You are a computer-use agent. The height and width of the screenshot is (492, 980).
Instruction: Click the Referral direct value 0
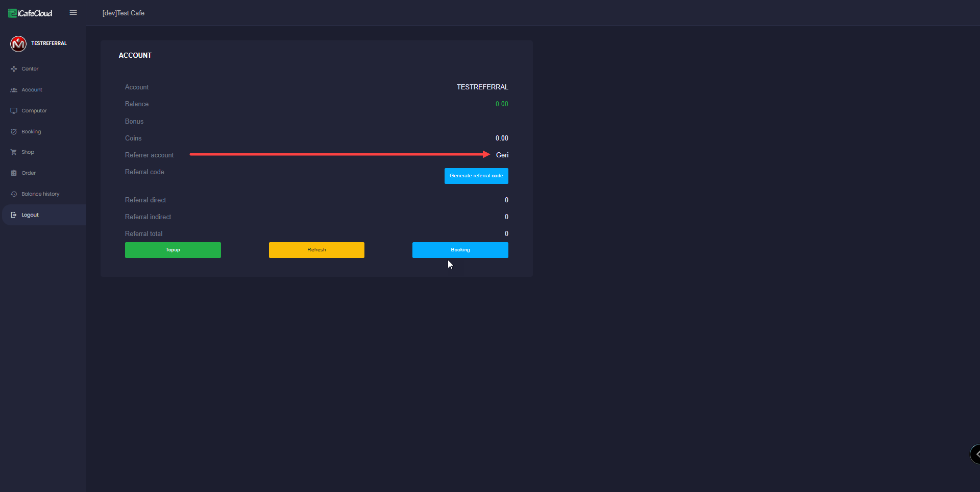click(506, 200)
